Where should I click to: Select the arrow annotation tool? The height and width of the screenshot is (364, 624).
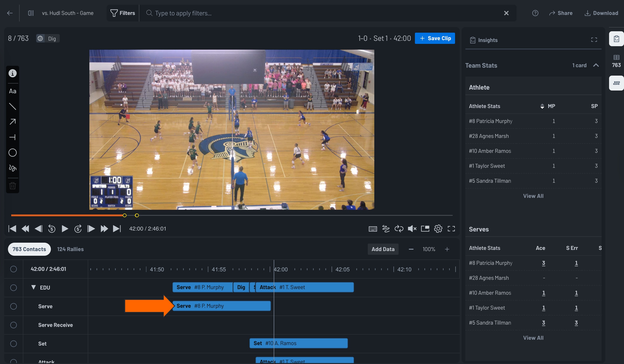[x=12, y=122]
